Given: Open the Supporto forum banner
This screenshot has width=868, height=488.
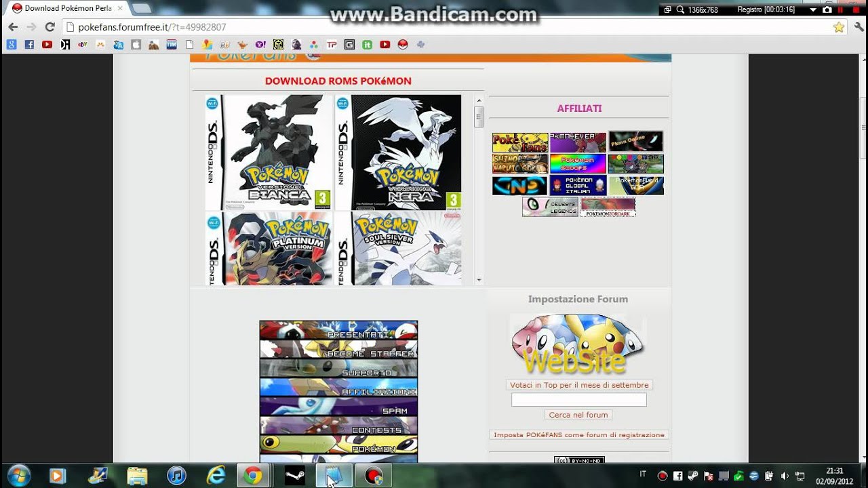Looking at the screenshot, I should point(338,368).
